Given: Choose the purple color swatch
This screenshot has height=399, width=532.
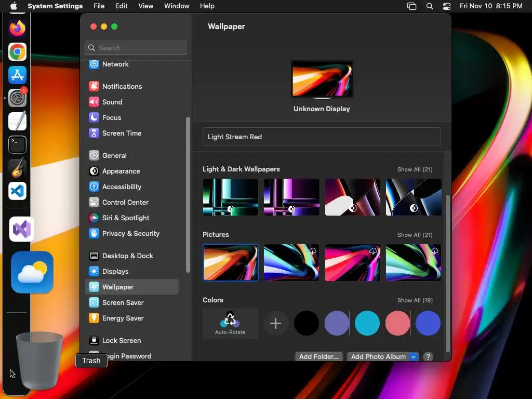Looking at the screenshot, I should (x=337, y=323).
